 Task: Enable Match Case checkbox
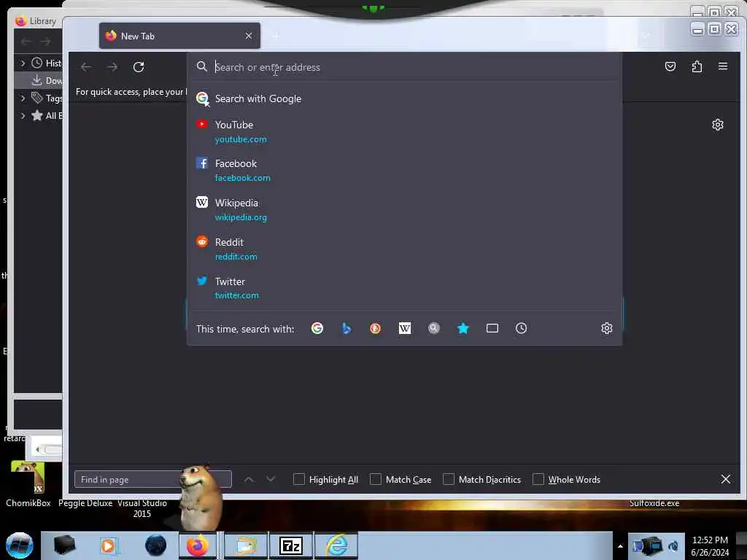coord(376,479)
